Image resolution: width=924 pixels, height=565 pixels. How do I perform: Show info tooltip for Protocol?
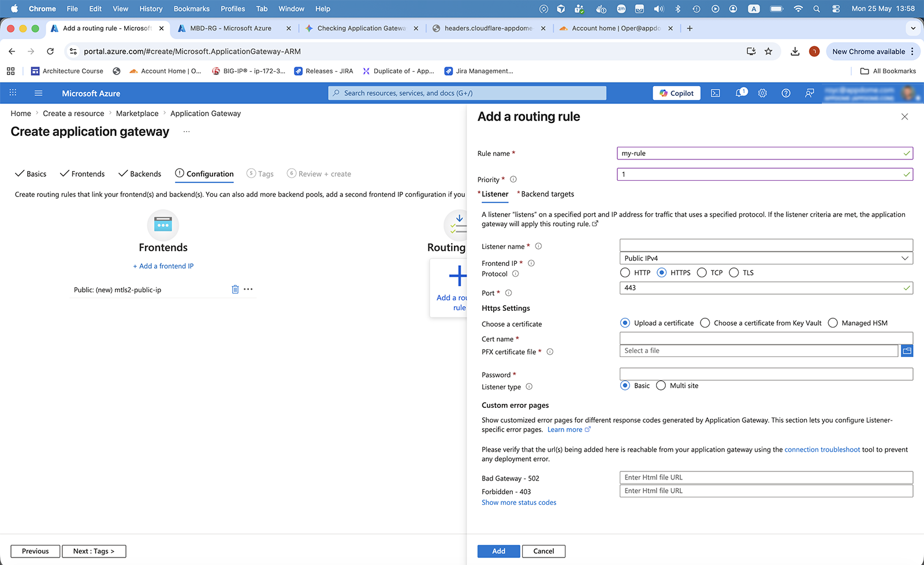(516, 274)
